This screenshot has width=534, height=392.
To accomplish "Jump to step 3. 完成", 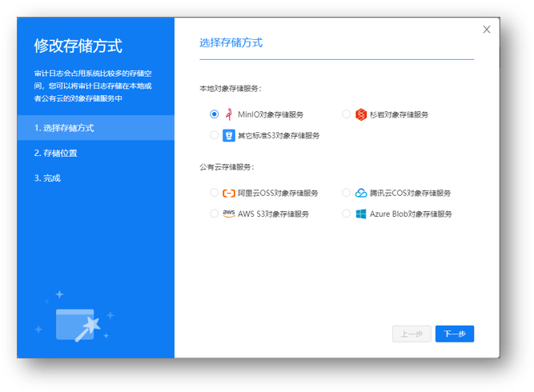I will (47, 178).
